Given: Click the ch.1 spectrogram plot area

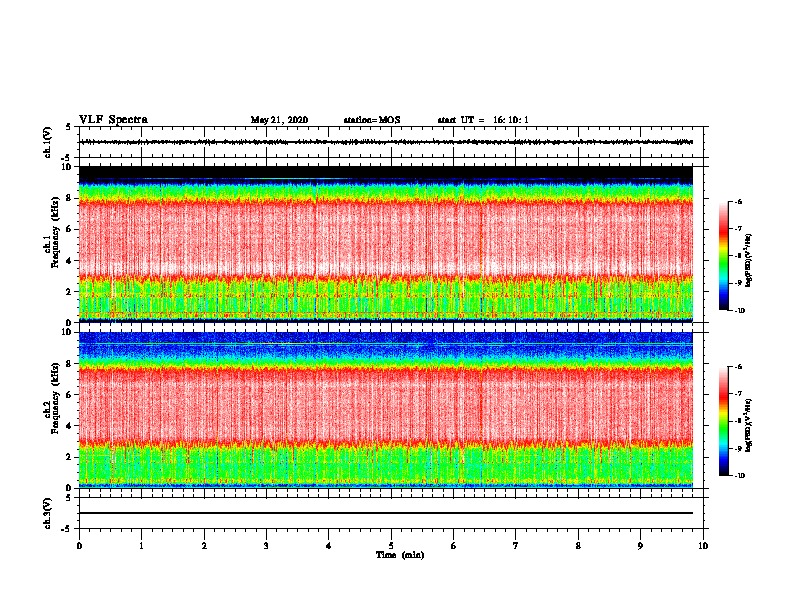Looking at the screenshot, I should pyautogui.click(x=386, y=244).
